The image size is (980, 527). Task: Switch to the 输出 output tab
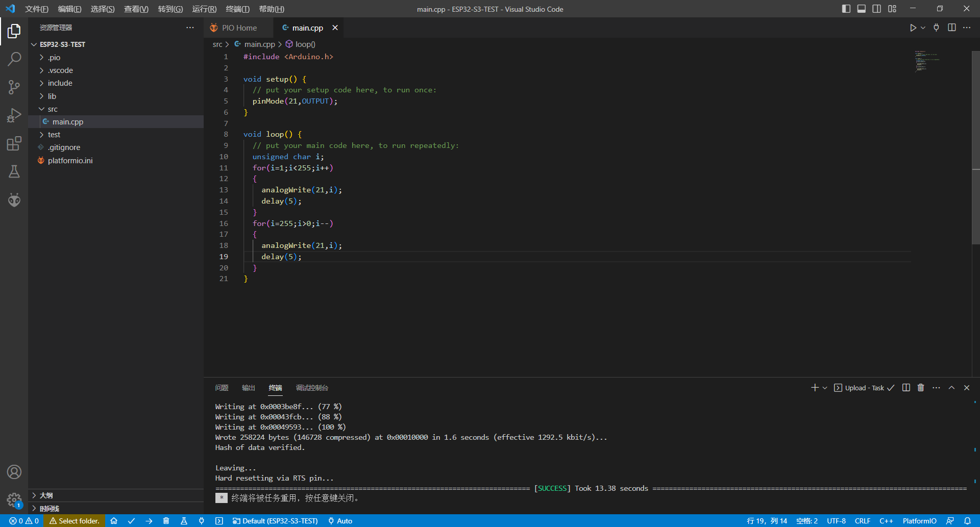click(248, 388)
